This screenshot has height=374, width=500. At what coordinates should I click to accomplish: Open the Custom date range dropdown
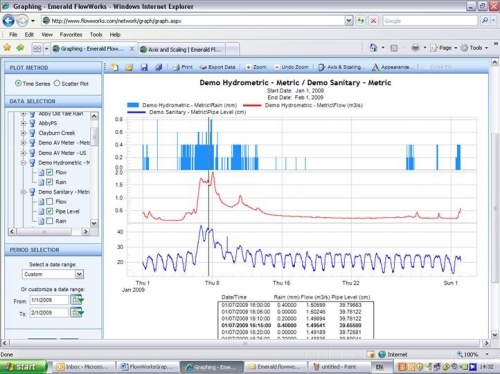[x=79, y=274]
